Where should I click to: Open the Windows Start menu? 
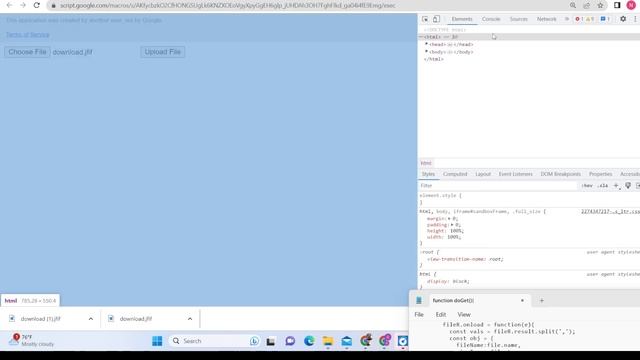[157, 341]
